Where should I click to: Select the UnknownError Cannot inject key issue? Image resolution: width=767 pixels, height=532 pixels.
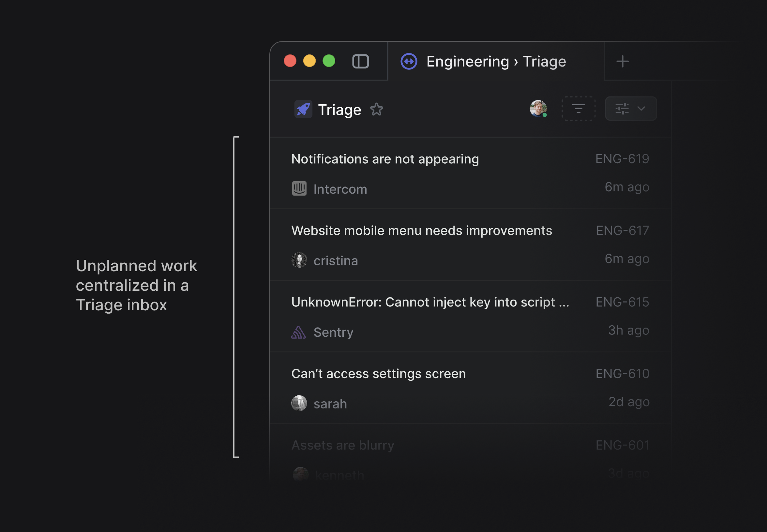[430, 302]
